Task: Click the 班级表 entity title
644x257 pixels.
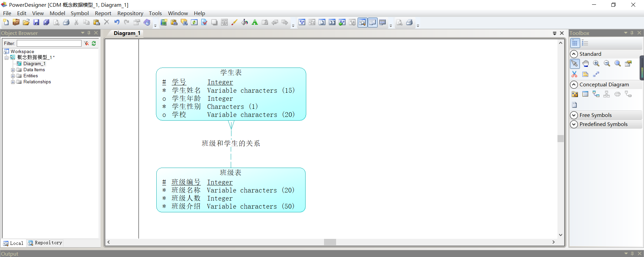Action: [231, 173]
